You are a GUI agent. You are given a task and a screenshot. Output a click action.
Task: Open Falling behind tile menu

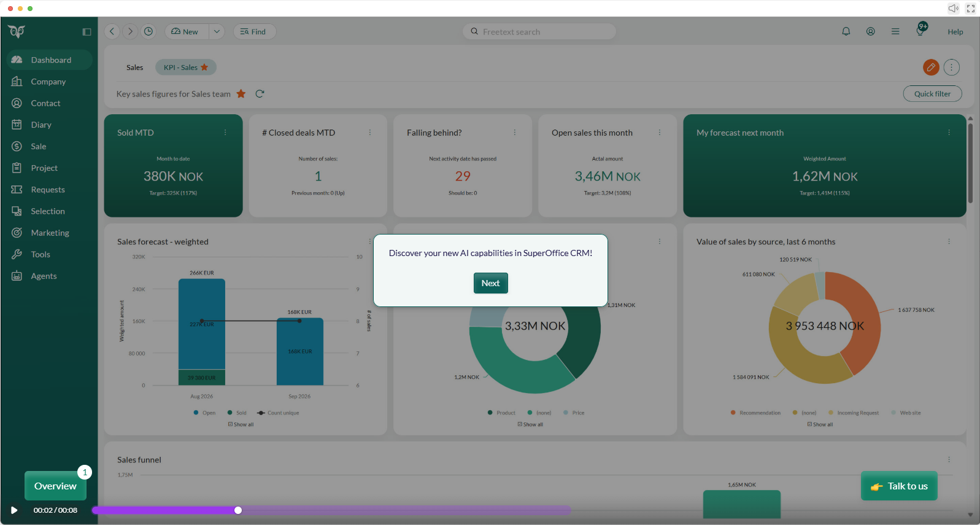click(x=515, y=133)
